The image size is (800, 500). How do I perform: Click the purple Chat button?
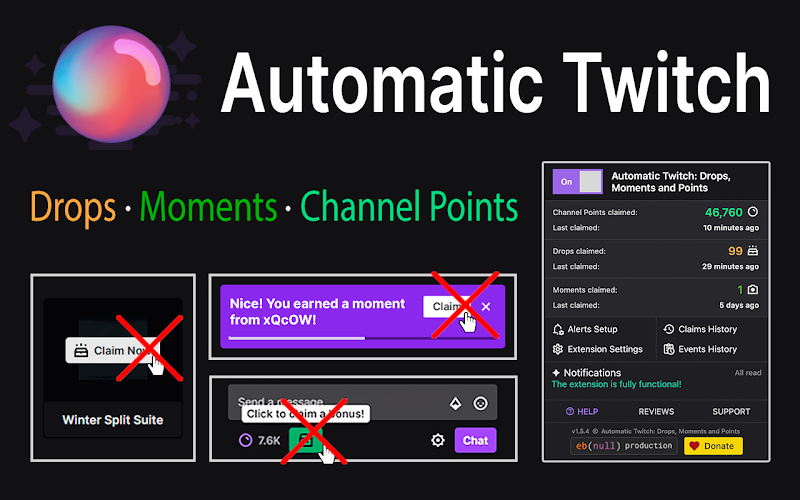[475, 440]
